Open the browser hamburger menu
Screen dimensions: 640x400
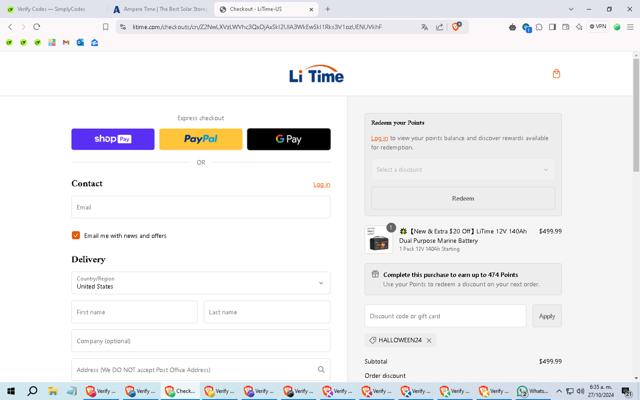(630, 27)
